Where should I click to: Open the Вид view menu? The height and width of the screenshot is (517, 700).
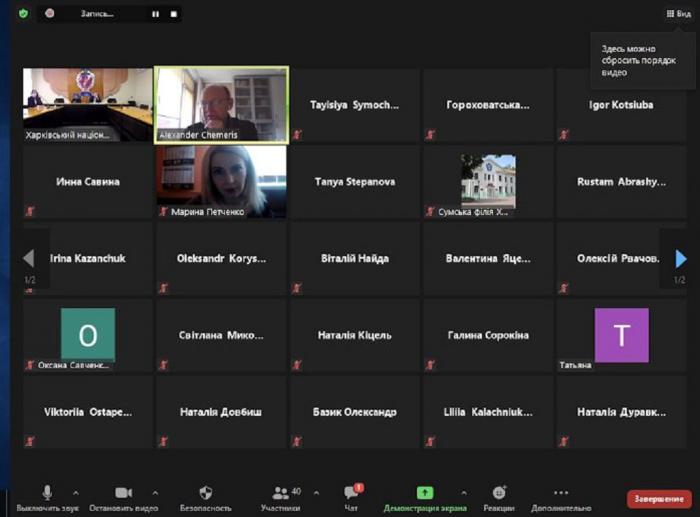pos(678,14)
